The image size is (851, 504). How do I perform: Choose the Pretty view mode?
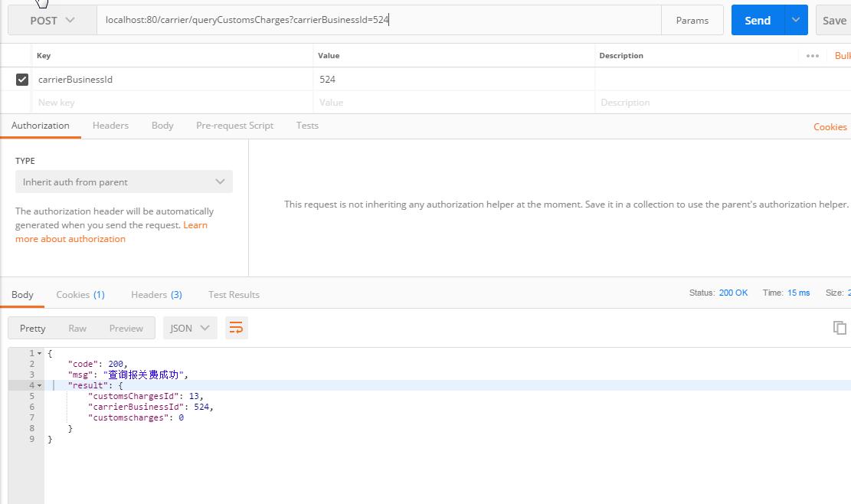tap(33, 329)
